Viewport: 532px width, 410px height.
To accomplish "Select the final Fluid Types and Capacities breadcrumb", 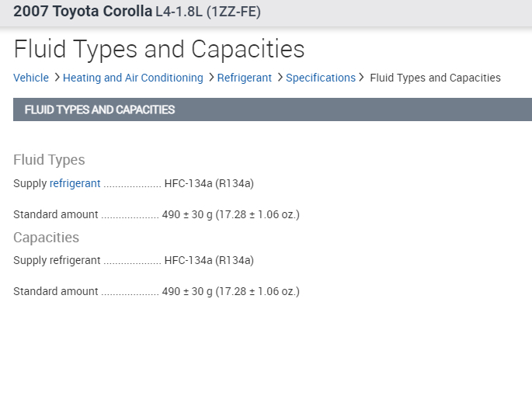I will 435,78.
